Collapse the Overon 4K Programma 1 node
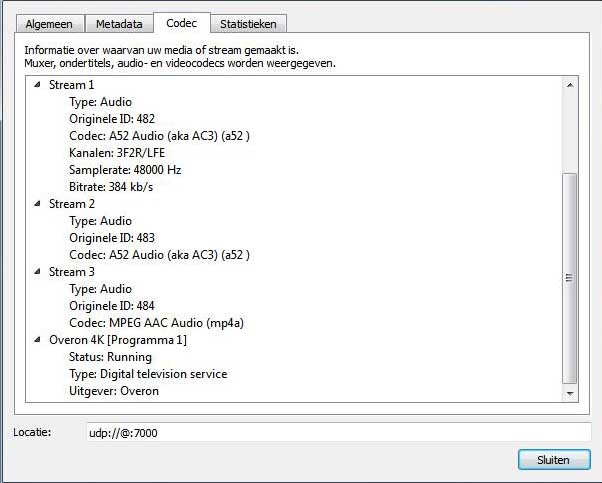The height and width of the screenshot is (483, 602). 37,339
